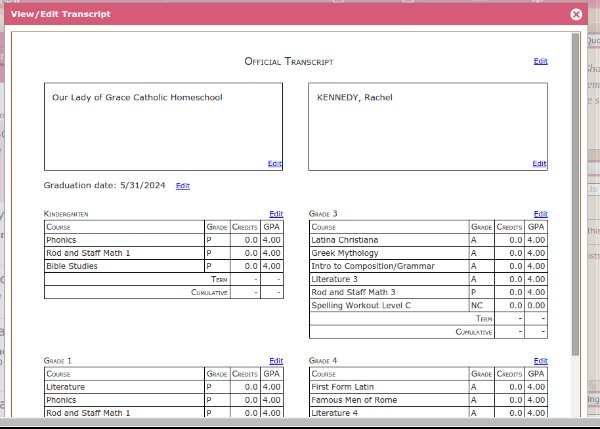Click the Latina Christiana course cell
This screenshot has width=600, height=429.
(389, 240)
